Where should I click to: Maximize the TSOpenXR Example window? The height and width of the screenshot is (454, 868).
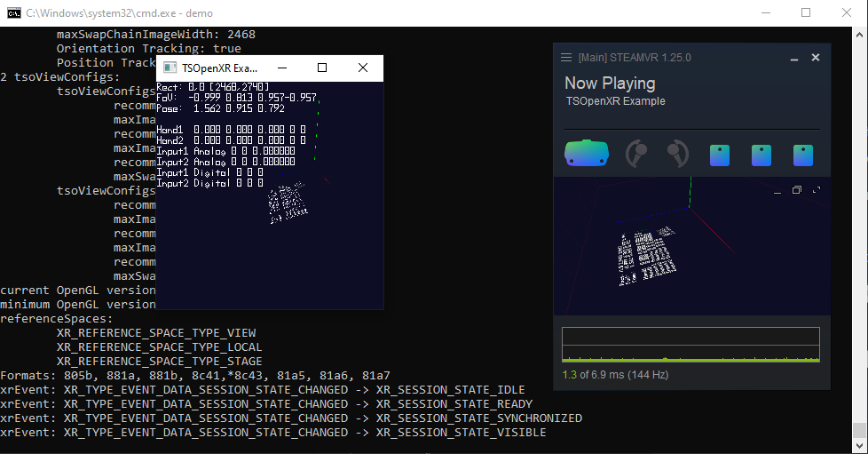tap(322, 68)
